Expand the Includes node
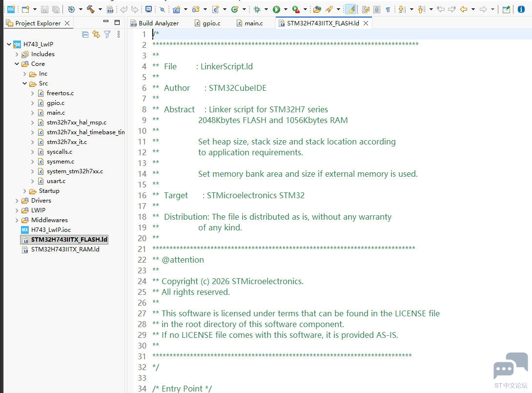This screenshot has height=393, width=532. tap(17, 54)
